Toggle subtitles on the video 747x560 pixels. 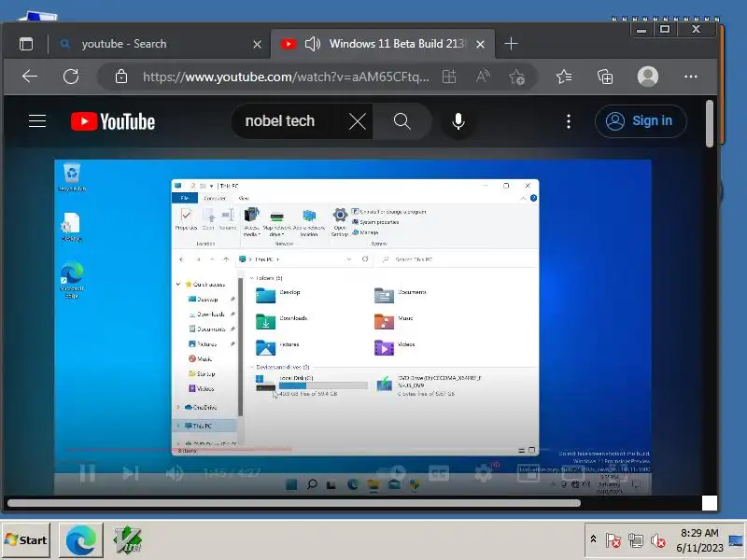439,473
